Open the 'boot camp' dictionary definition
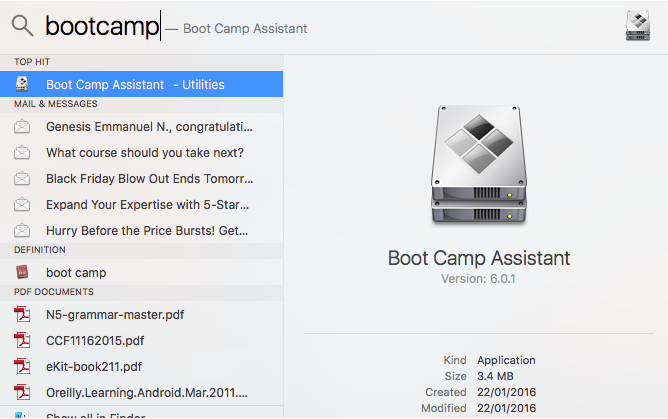Screen dimensions: 668x419 point(141,272)
